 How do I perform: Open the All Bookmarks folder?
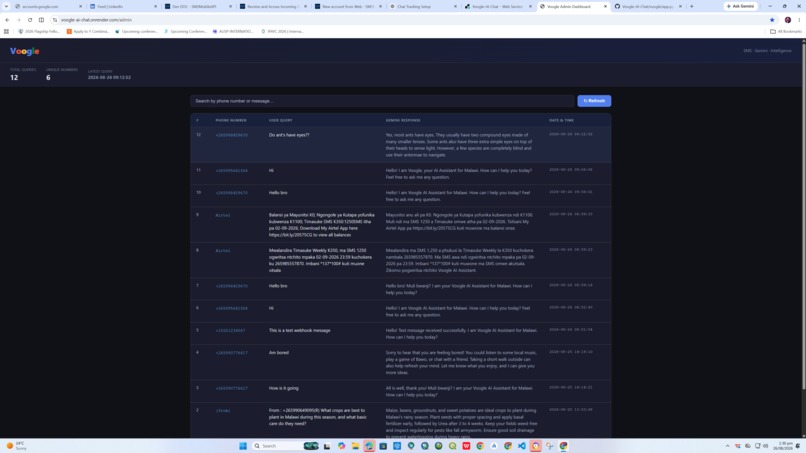coord(785,31)
